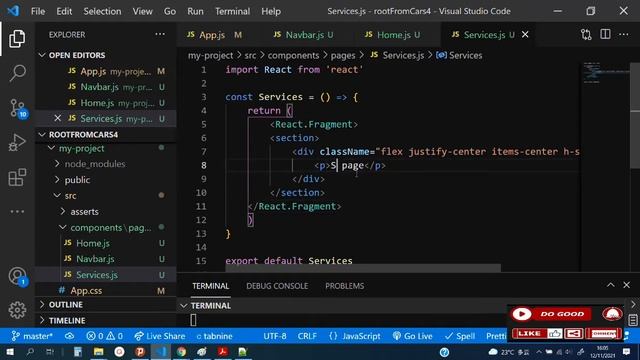Open Explorer panel more actions ellipsis
The image size is (640, 360).
click(x=160, y=34)
